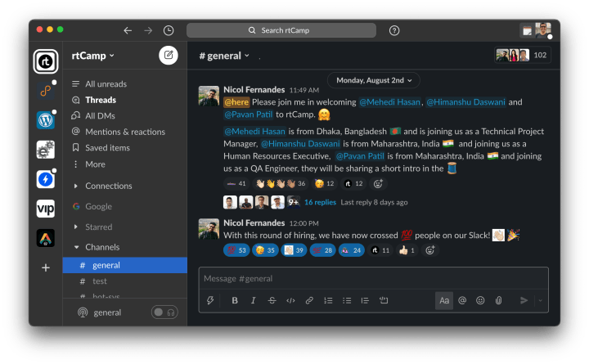
Task: Click the Message #general input box
Action: tap(373, 278)
